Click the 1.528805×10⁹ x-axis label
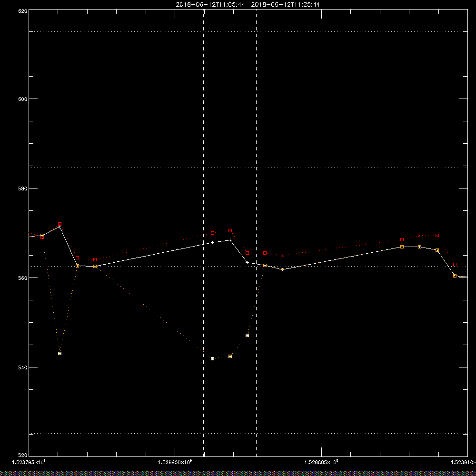 point(321,462)
